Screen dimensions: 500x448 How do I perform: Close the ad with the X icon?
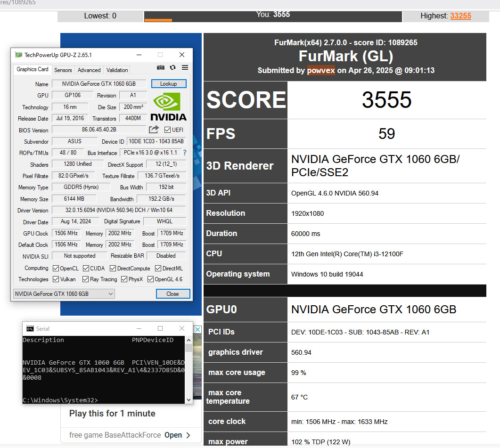198,330
